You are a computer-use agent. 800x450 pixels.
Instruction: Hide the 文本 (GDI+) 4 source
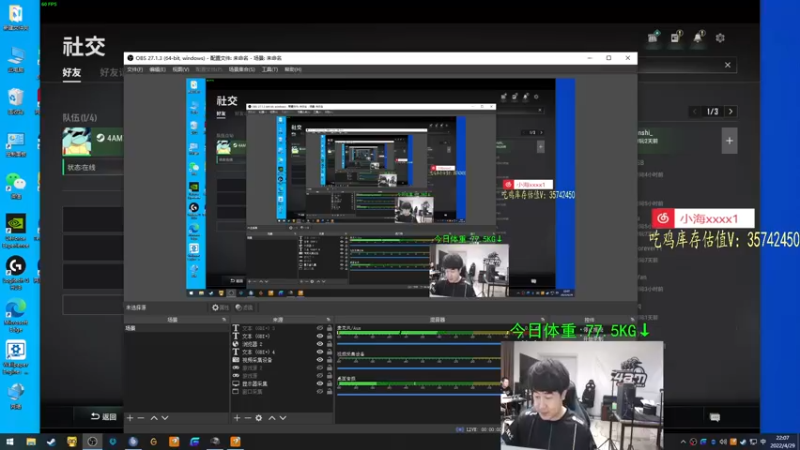(x=320, y=352)
